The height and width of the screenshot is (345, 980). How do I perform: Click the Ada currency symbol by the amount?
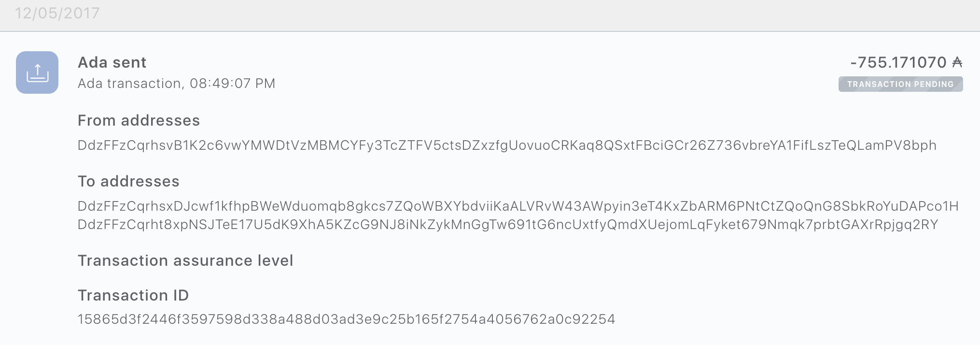(957, 62)
